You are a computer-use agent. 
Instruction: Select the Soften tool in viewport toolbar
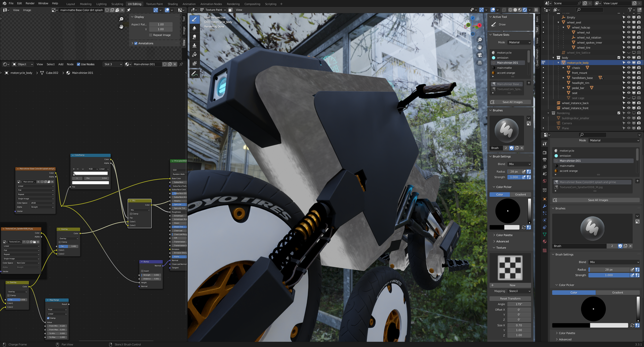(x=194, y=28)
